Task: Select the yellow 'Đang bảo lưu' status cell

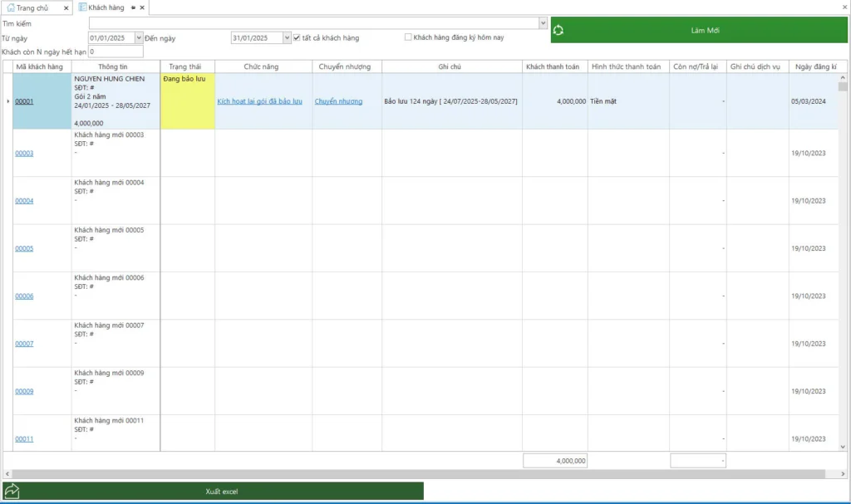Action: [187, 101]
